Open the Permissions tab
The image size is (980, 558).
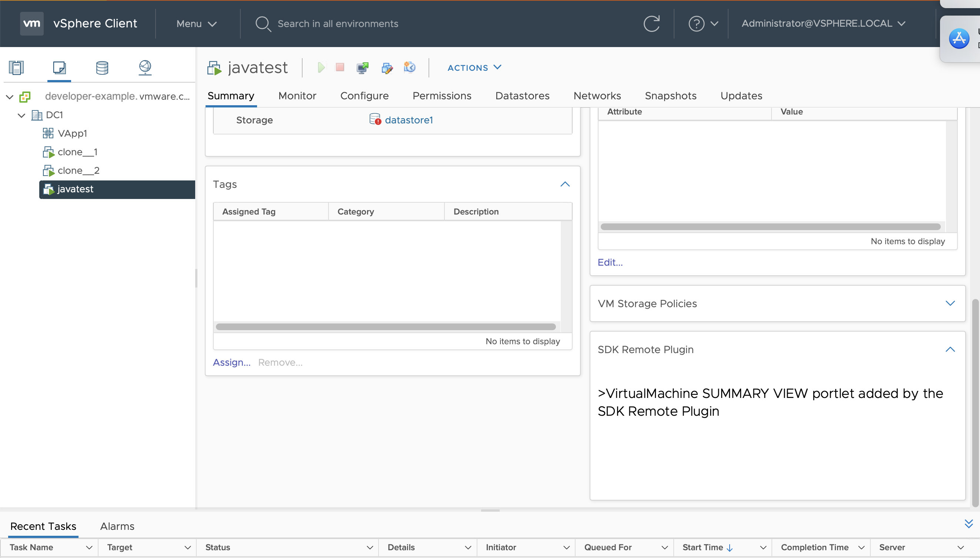coord(441,96)
